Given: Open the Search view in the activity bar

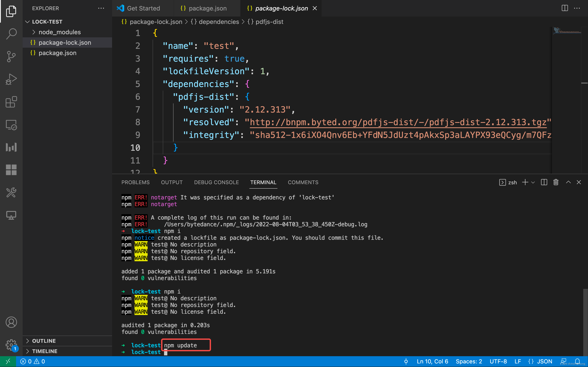Looking at the screenshot, I should tap(11, 34).
